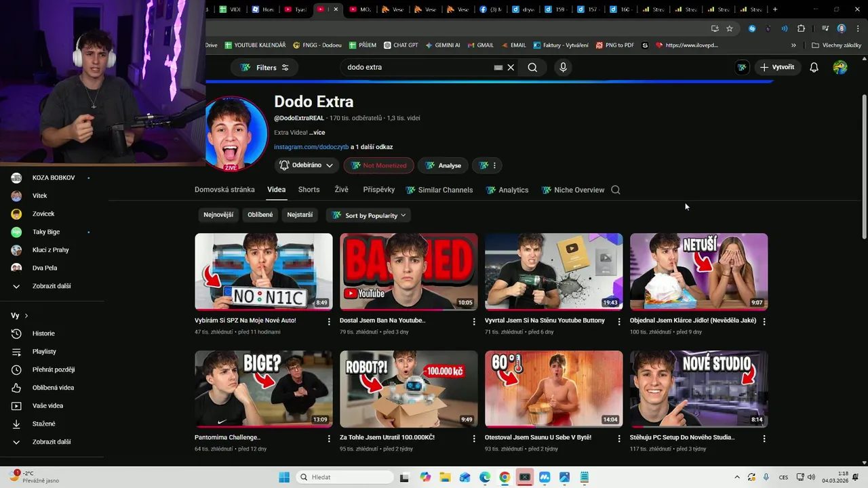Open three-dot menu for Vyvrtal Jsem Si video

pyautogui.click(x=618, y=321)
